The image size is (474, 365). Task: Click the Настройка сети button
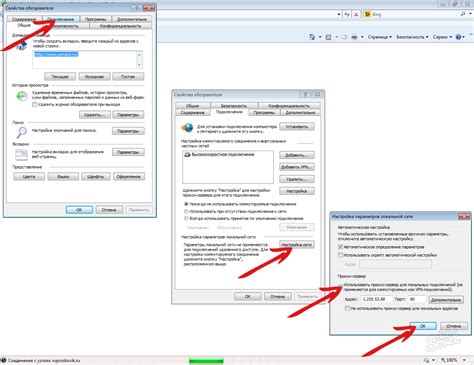(x=297, y=245)
